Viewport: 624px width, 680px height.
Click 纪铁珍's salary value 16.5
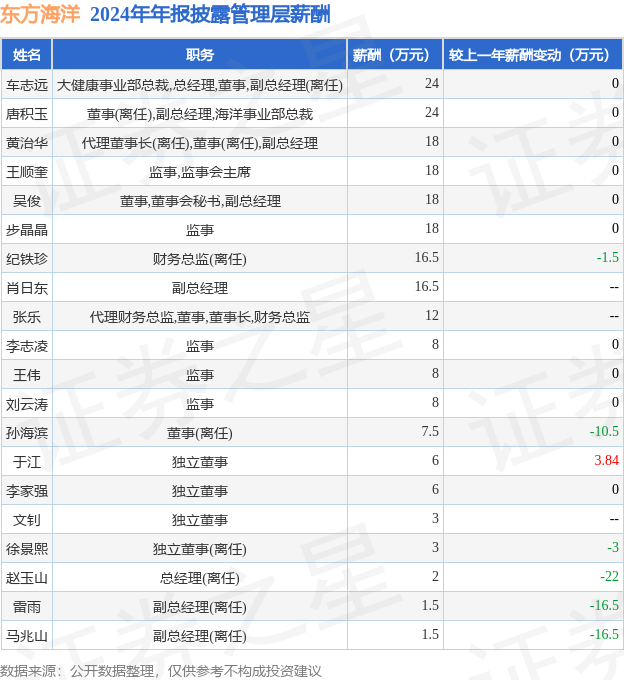427,257
